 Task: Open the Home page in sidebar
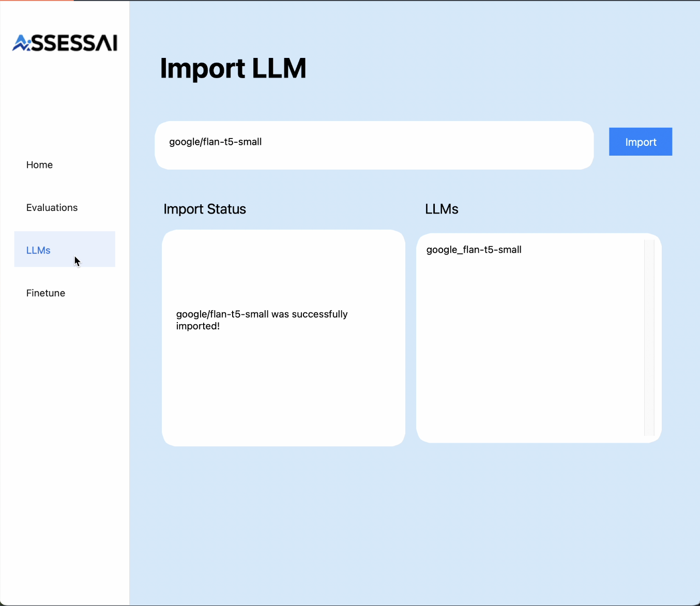(x=39, y=165)
